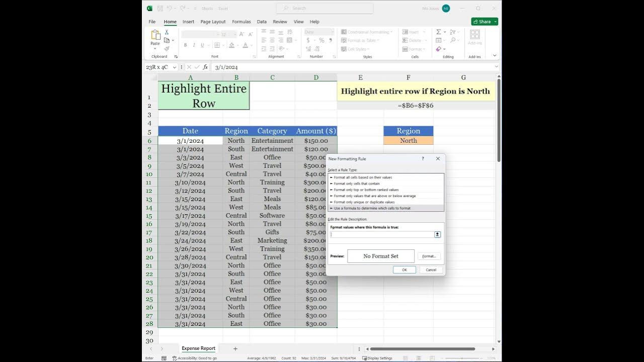Click the Paste clipboard icon
Viewport: 644px width, 362px height.
tap(155, 35)
